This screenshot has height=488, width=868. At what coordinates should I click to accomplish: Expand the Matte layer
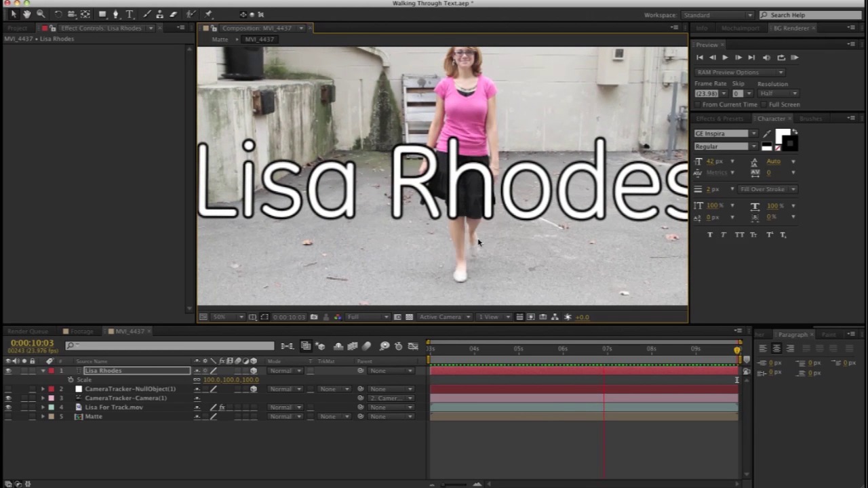43,416
